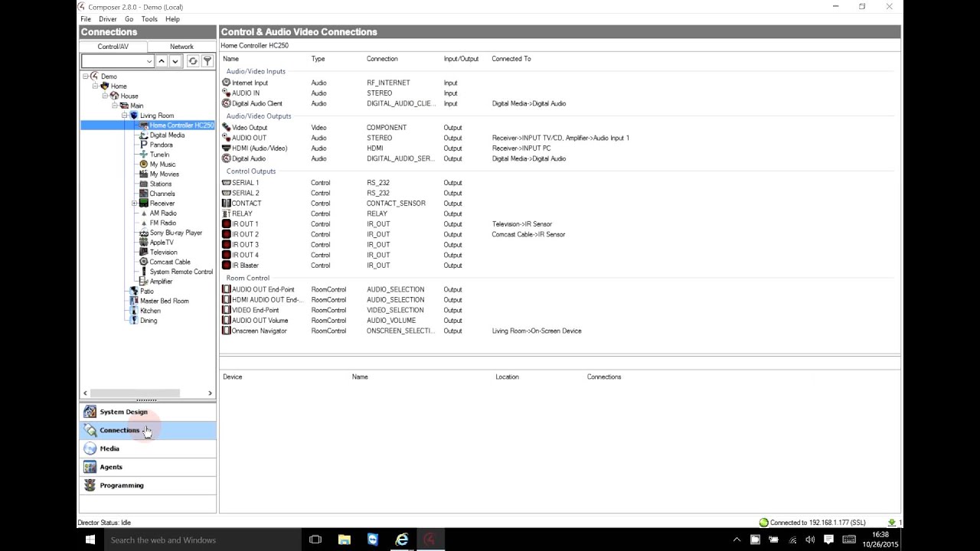Click the refresh icon in Connections toolbar
Image resolution: width=980 pixels, height=551 pixels.
(x=193, y=61)
